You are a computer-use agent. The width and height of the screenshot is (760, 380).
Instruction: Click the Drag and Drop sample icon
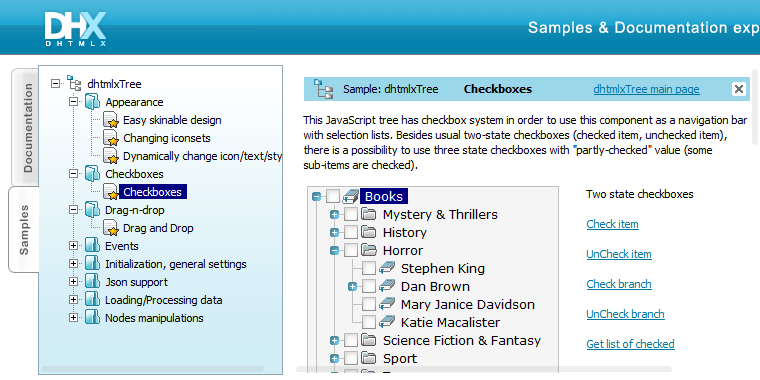coord(111,228)
